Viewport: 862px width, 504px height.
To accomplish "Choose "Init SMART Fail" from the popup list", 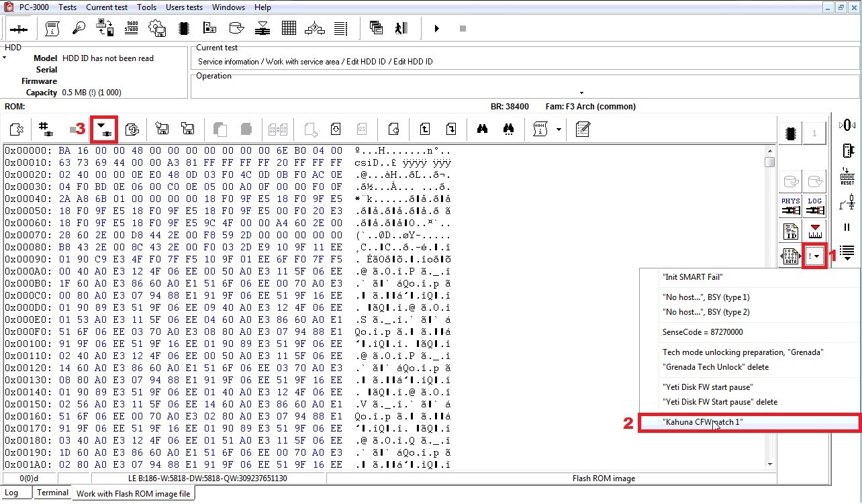I will (x=692, y=277).
